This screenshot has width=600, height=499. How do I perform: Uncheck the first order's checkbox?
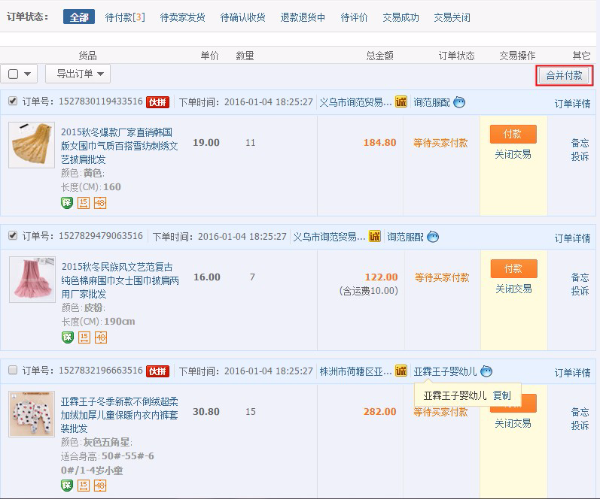(12, 102)
